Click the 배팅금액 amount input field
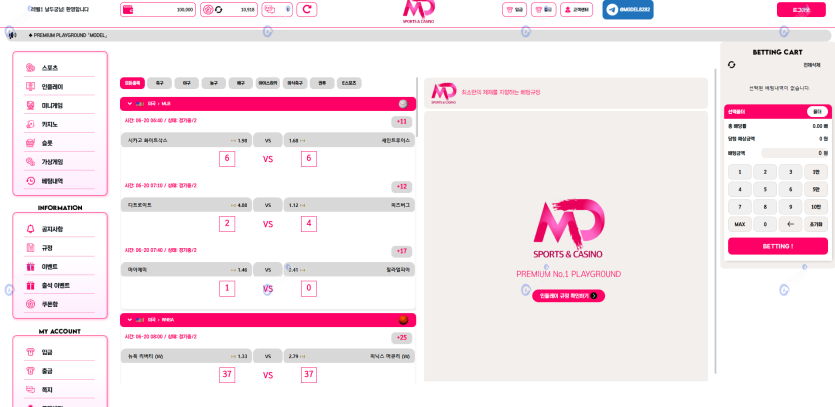 [x=795, y=153]
